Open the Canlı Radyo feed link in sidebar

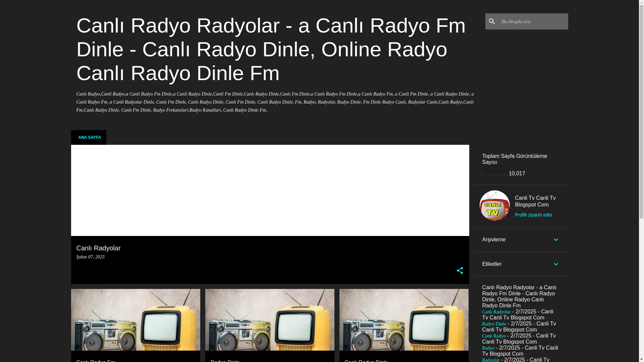(494, 336)
